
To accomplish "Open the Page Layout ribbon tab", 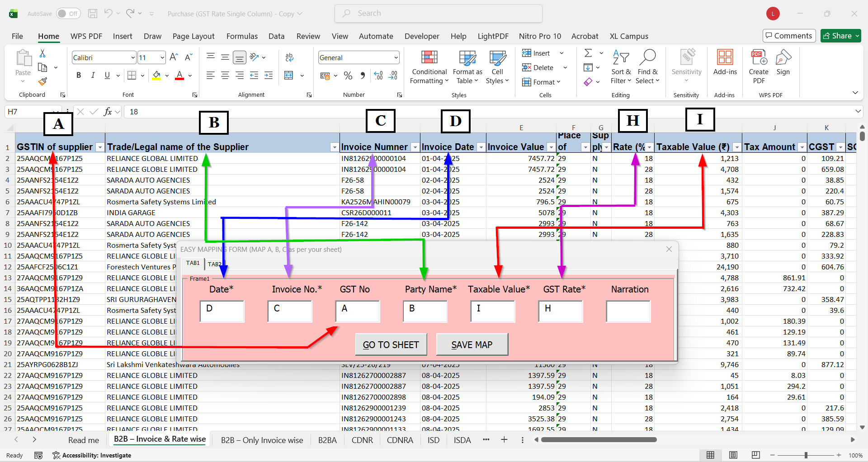I will point(193,36).
